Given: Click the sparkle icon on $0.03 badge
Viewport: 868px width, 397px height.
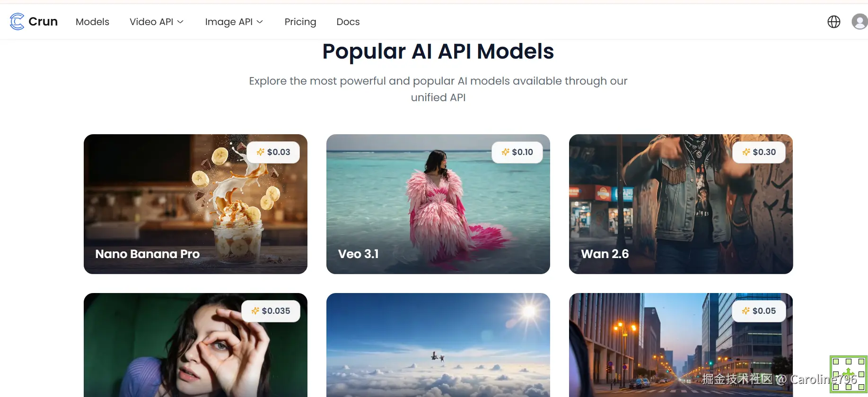Looking at the screenshot, I should pyautogui.click(x=260, y=152).
